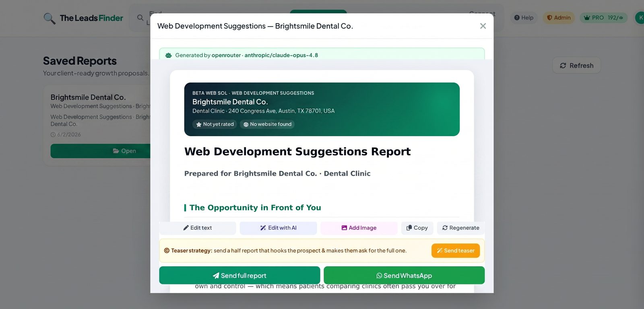
Task: Click the Web Development Suggestions Report heading
Action: (297, 152)
